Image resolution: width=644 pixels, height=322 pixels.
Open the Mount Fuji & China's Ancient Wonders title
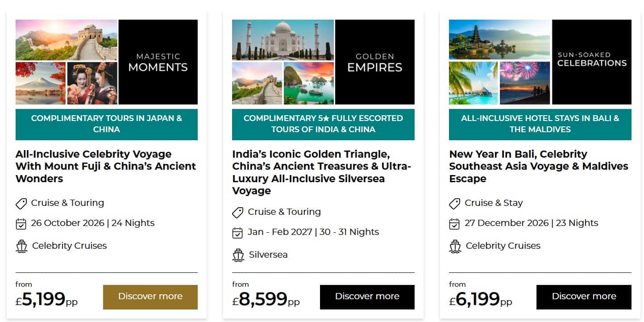106,166
